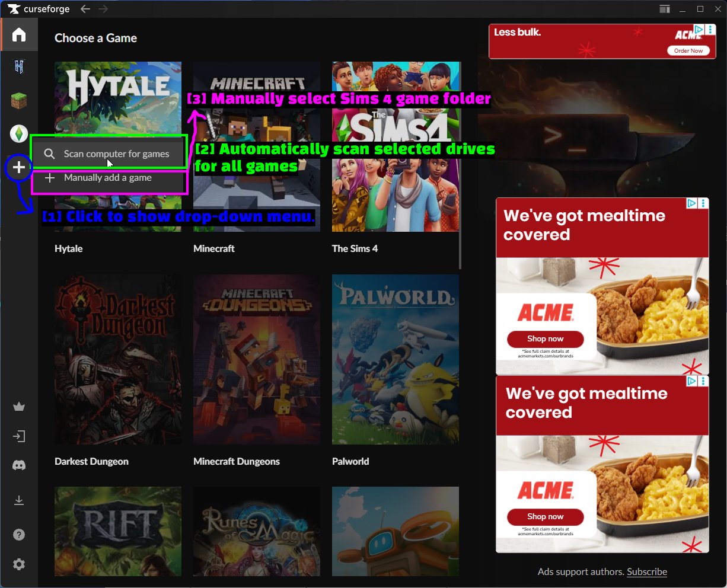Open AdChoices icon on lower mealtime ad
The image size is (727, 588).
[691, 381]
